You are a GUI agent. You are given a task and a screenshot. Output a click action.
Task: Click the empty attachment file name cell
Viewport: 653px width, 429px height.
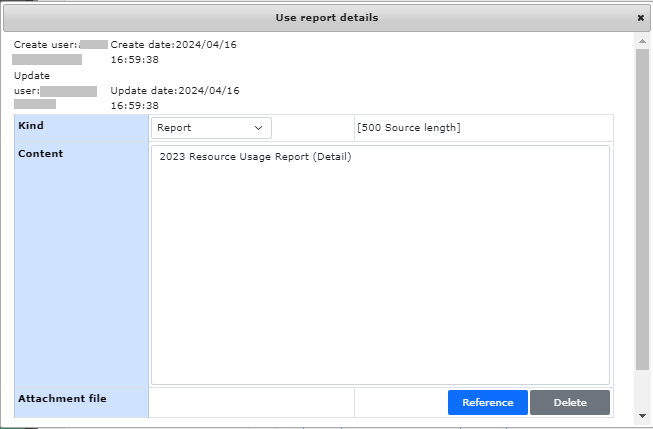[251, 402]
